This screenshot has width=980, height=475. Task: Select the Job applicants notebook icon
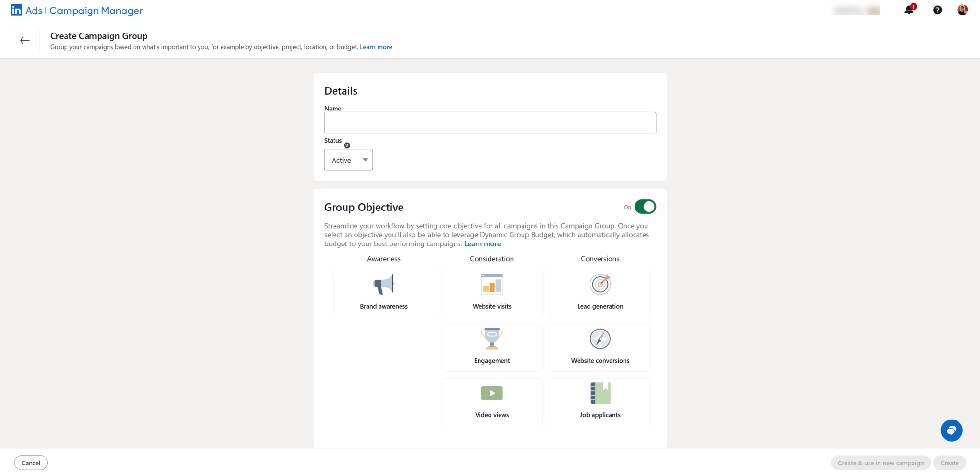click(x=600, y=393)
